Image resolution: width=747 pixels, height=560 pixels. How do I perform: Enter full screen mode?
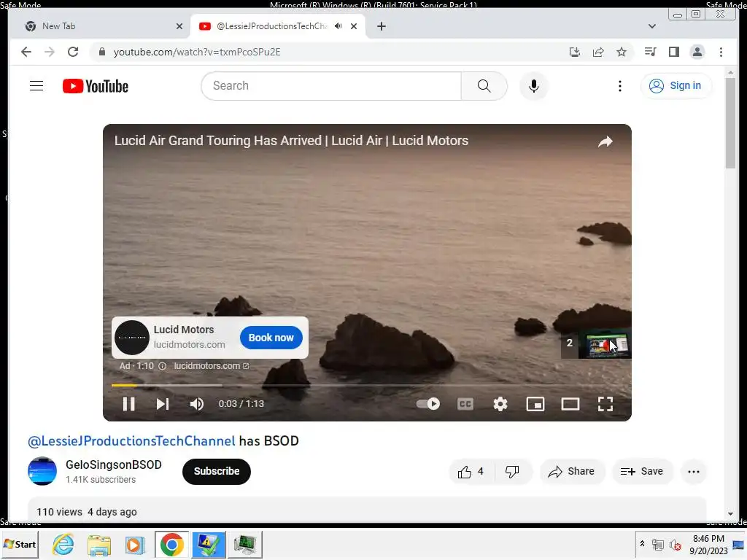click(605, 404)
